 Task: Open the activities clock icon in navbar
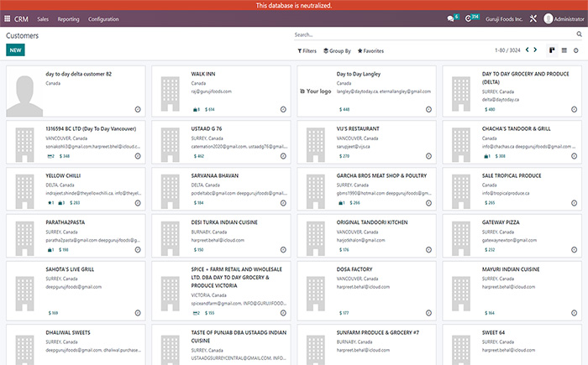pos(468,18)
